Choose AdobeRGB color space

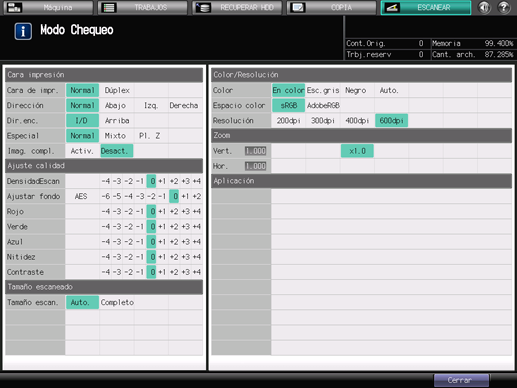323,105
